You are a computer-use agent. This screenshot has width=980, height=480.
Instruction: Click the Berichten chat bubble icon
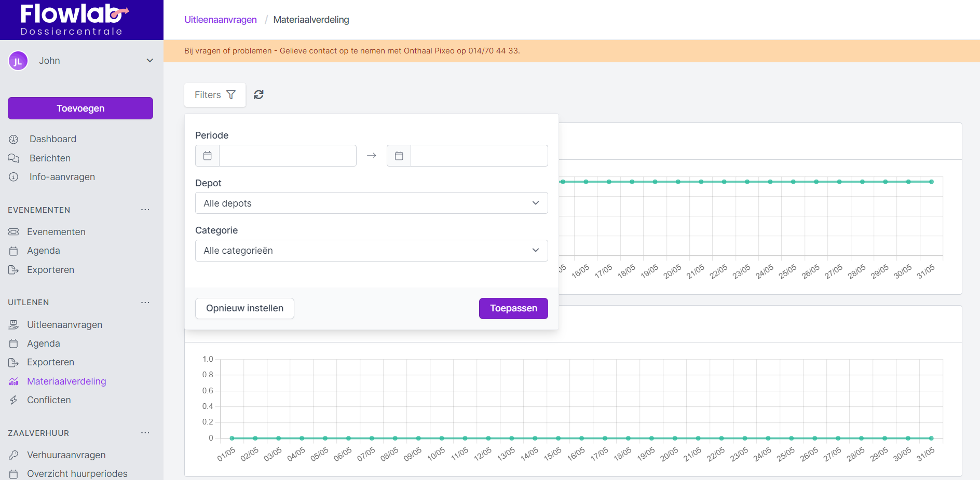tap(14, 158)
